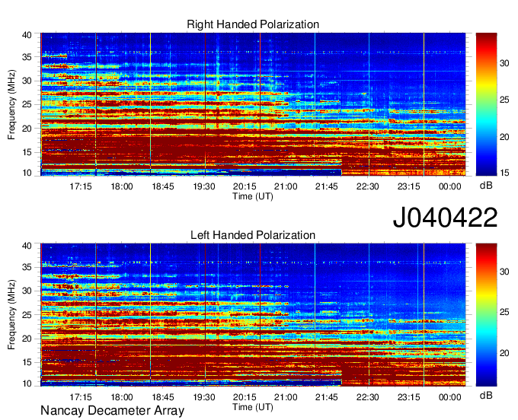Click the 20 MHz tick on the left-handed plot
Screen dimensions: 518x420
pyautogui.click(x=27, y=339)
